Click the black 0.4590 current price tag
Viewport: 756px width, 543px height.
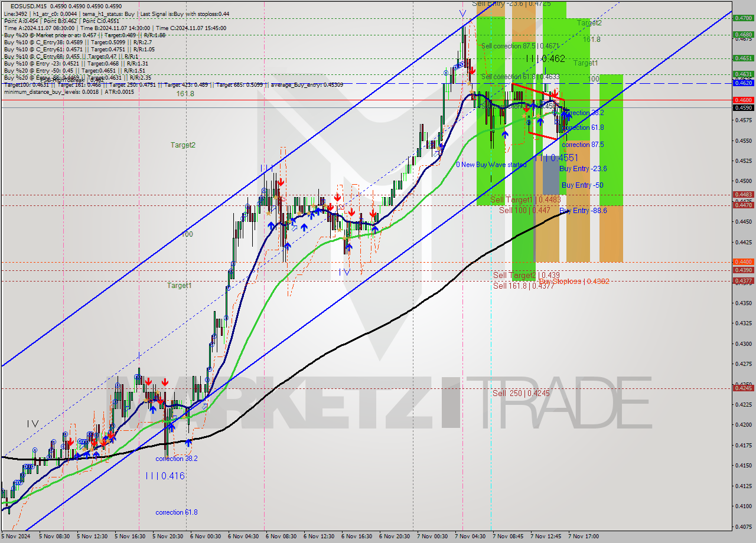tap(742, 107)
